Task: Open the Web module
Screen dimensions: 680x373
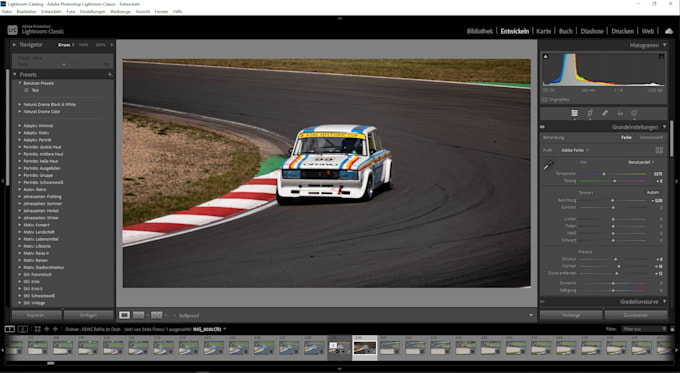Action: (x=647, y=31)
